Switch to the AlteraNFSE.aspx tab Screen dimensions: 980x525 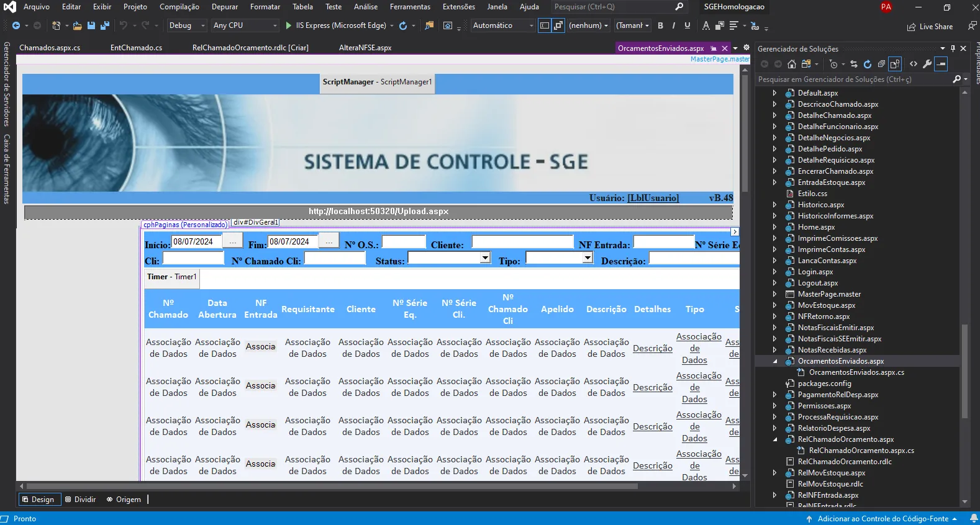tap(365, 48)
